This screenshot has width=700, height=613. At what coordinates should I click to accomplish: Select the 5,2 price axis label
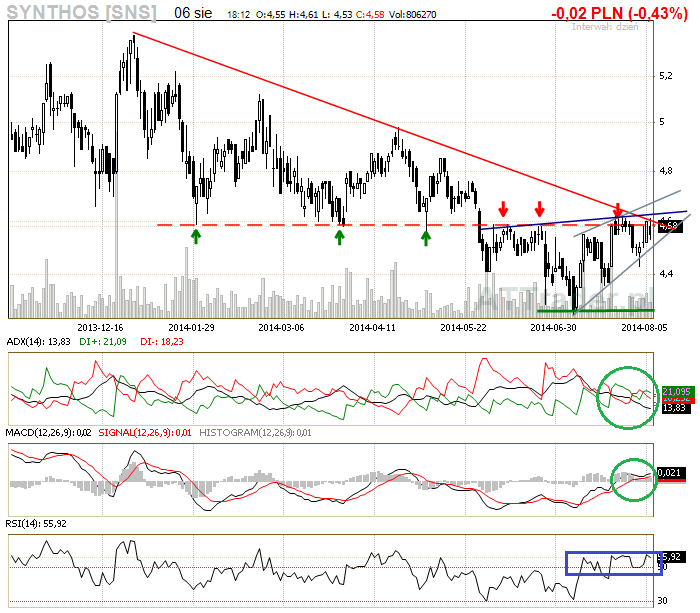point(666,76)
